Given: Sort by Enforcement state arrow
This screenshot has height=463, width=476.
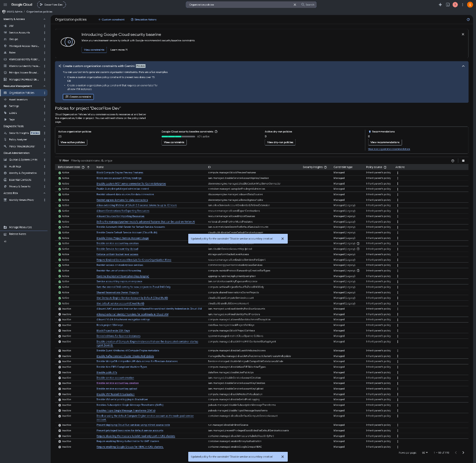Looking at the screenshot, I should point(88,167).
